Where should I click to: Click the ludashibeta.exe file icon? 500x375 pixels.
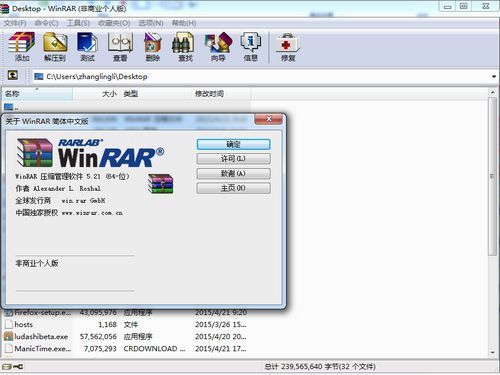(8, 336)
